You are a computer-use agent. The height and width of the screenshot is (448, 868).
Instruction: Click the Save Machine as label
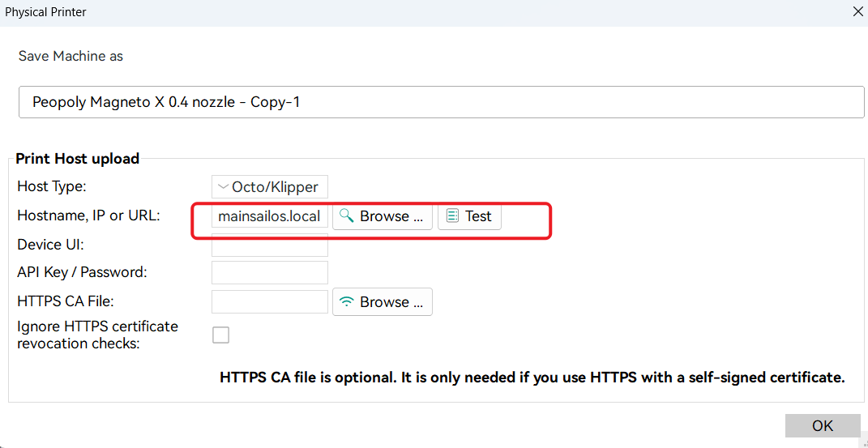tap(71, 56)
